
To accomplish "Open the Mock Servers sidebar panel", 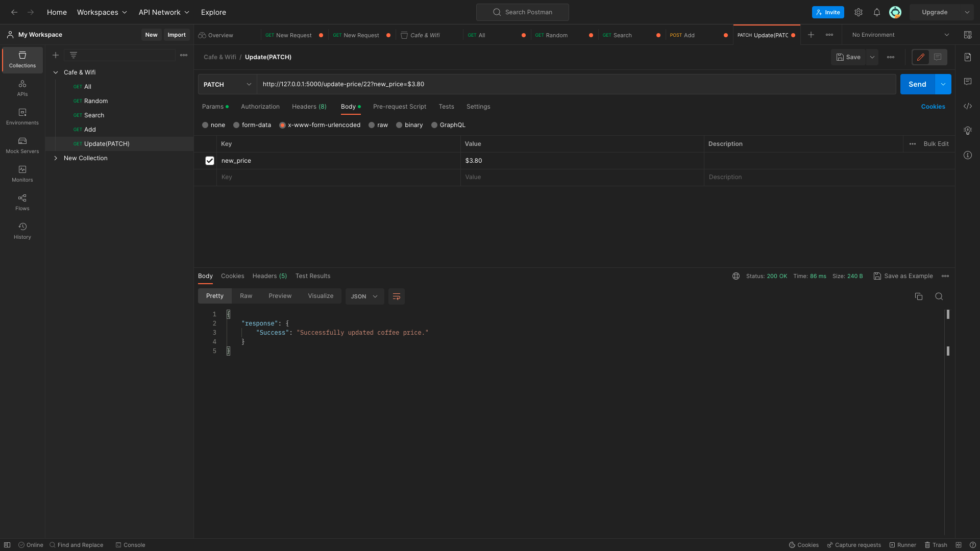I will click(22, 145).
